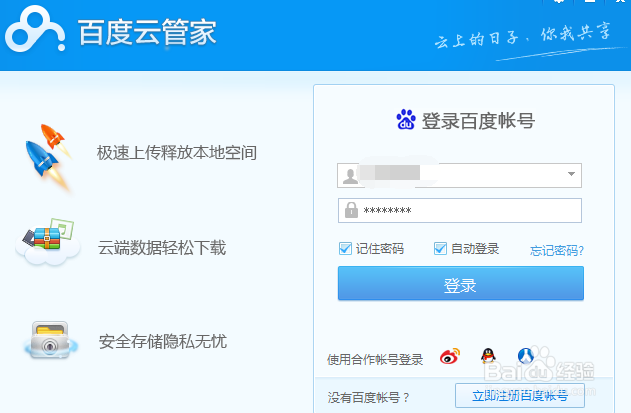Click the 没有百度帐号? label
Screen dimensions: 631x413
click(x=368, y=398)
